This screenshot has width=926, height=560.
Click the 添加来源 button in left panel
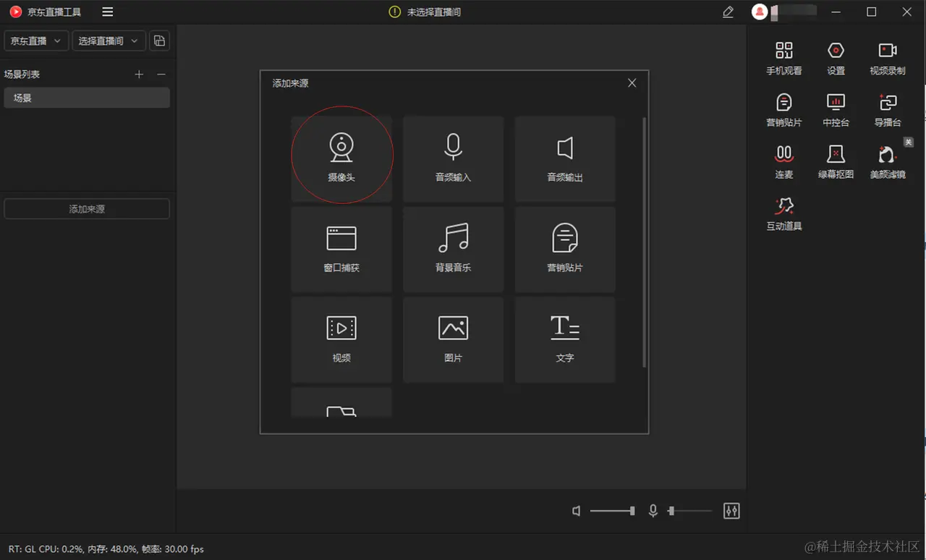87,209
